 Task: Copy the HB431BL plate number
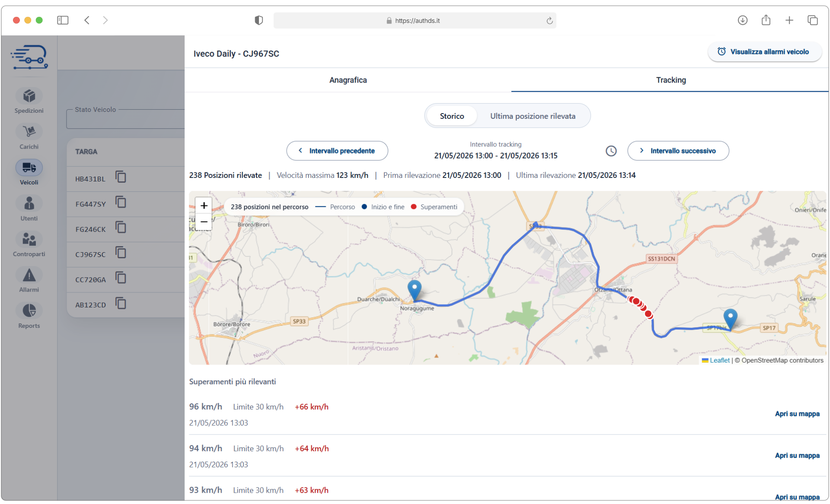pyautogui.click(x=121, y=177)
